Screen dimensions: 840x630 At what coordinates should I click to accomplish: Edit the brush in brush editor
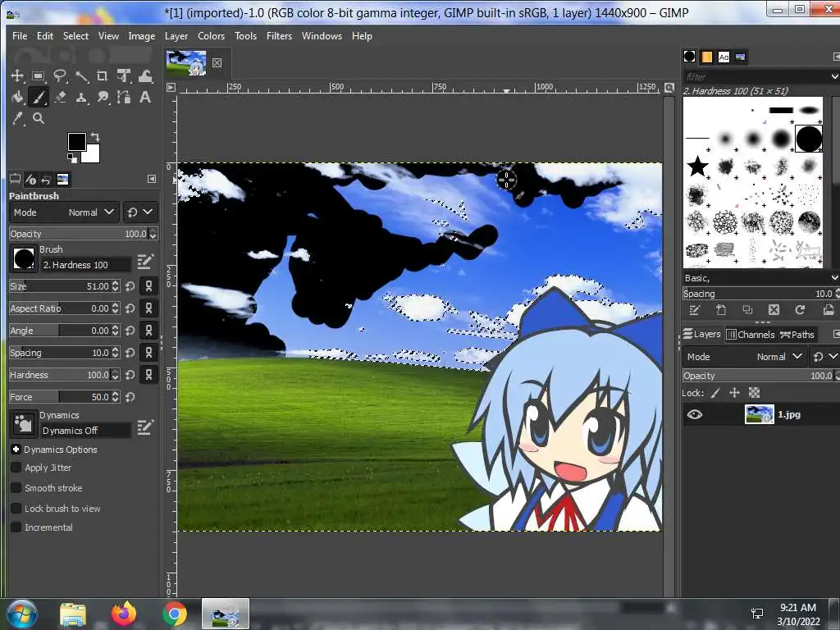[x=145, y=262]
